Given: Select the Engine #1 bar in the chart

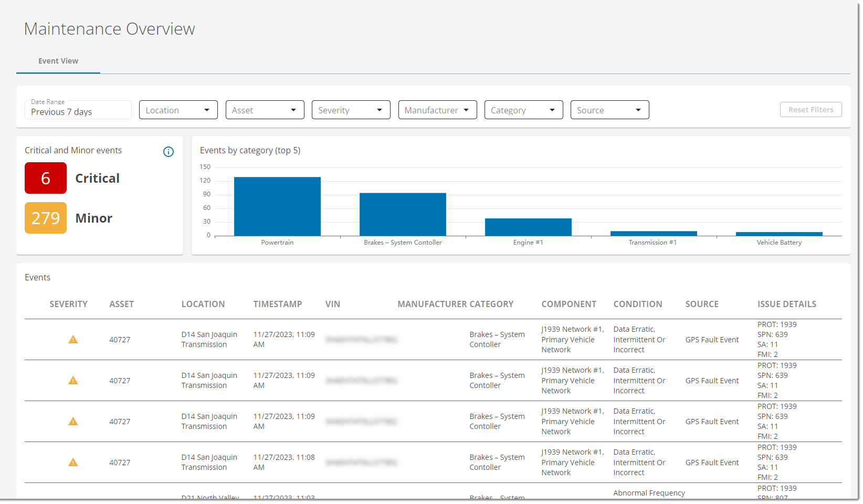Looking at the screenshot, I should pos(528,227).
